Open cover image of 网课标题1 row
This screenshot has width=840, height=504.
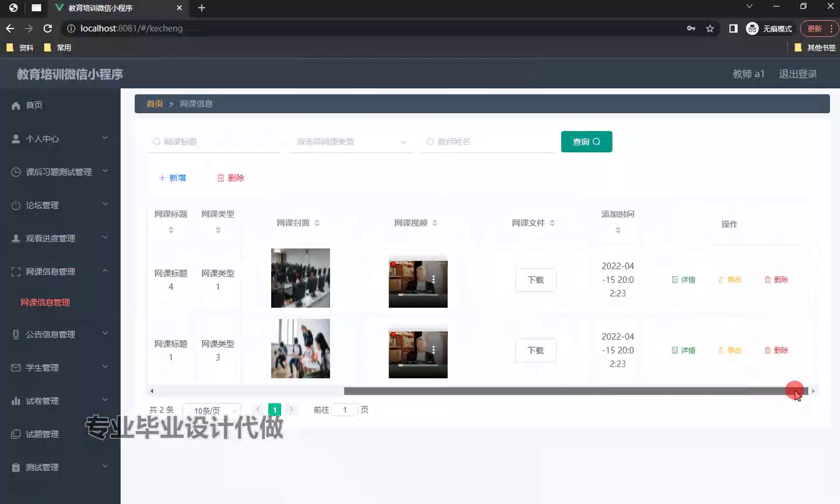[300, 349]
